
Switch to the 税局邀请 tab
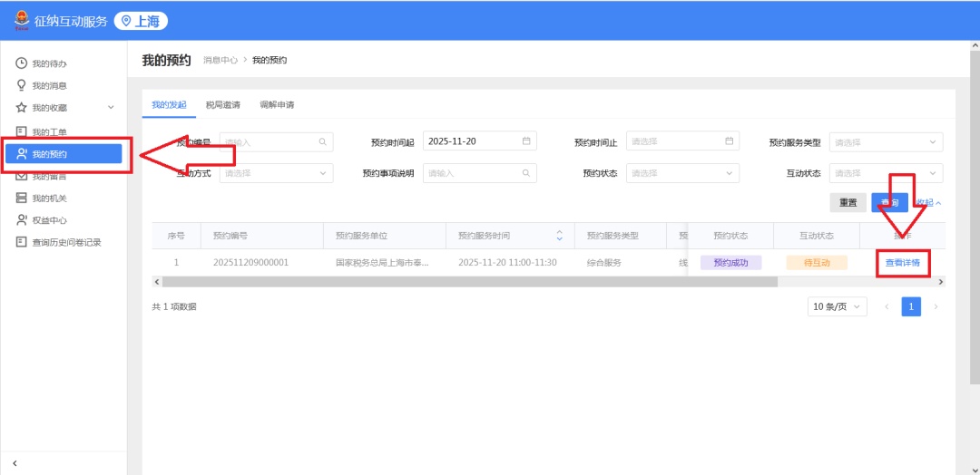(x=222, y=105)
